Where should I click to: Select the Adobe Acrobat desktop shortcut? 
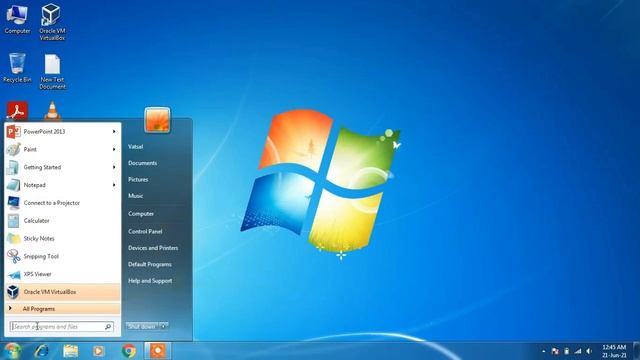coord(17,111)
